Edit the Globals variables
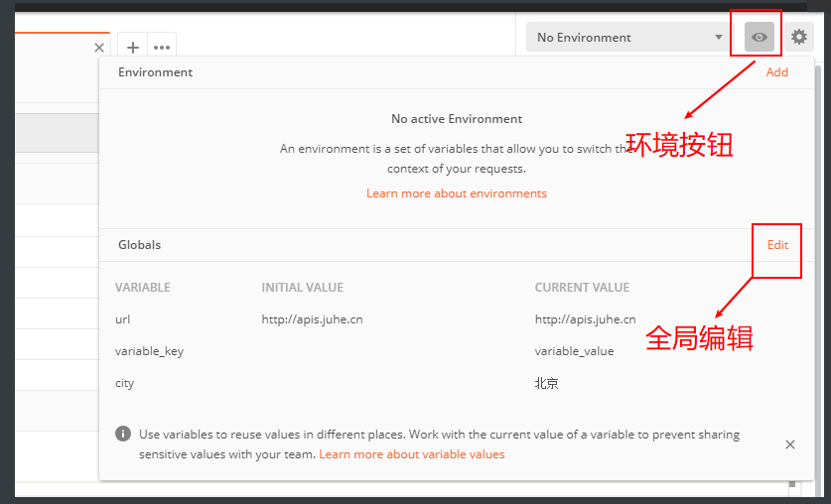The image size is (831, 504). click(x=777, y=245)
